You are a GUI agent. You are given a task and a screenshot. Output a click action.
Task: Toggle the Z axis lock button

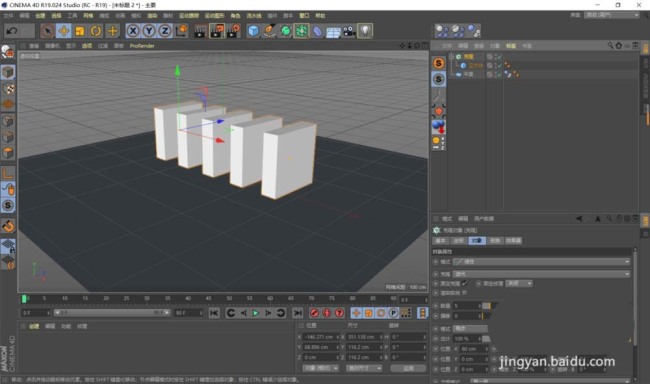tap(165, 31)
